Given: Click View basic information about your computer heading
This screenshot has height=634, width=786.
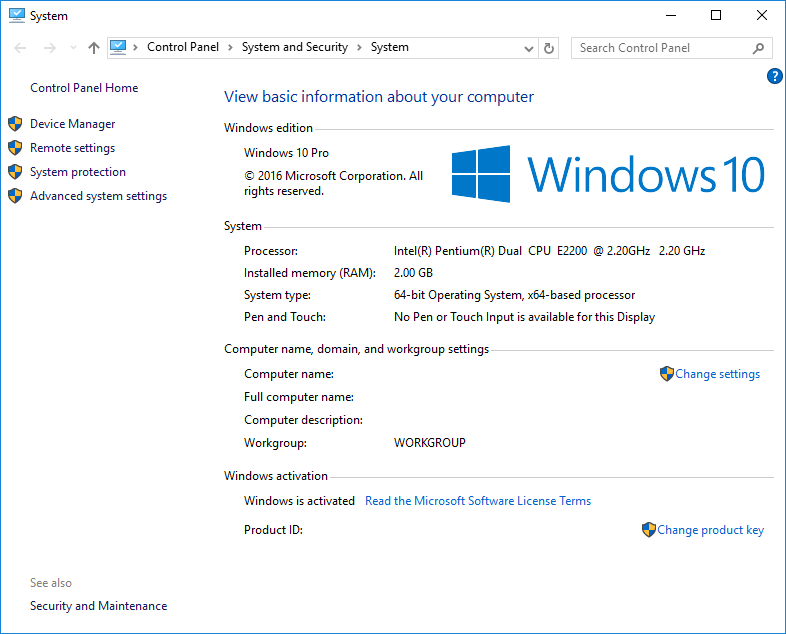Looking at the screenshot, I should [x=378, y=97].
